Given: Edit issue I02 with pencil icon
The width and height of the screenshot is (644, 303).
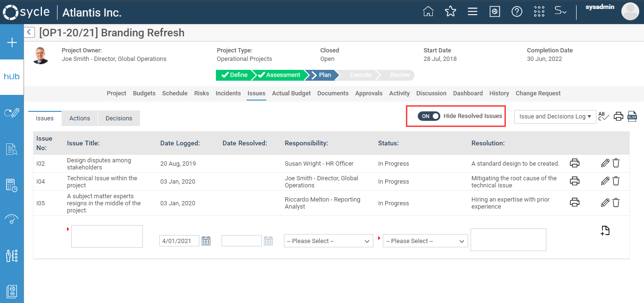Looking at the screenshot, I should [x=605, y=163].
